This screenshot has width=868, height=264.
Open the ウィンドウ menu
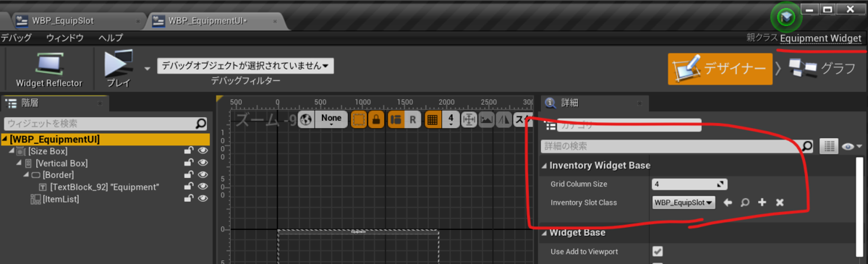pos(64,37)
